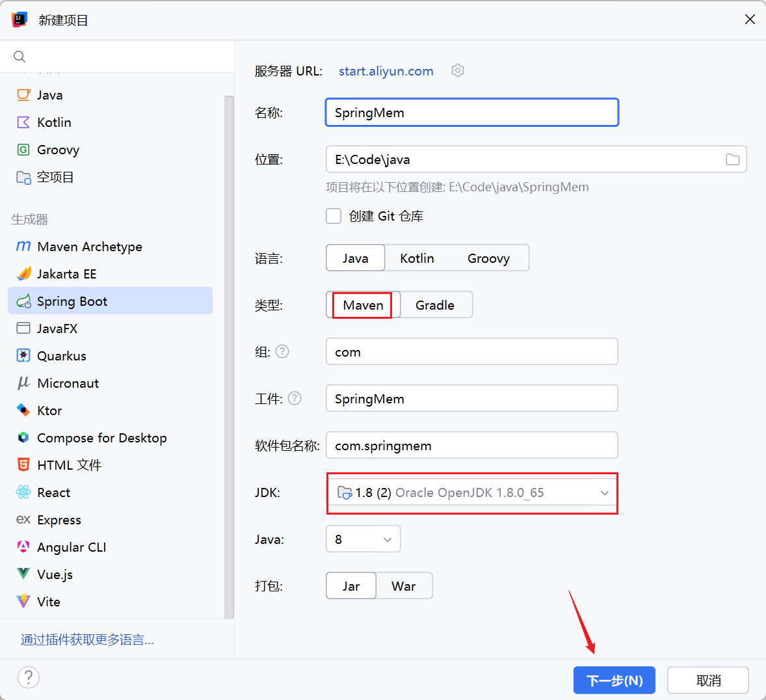The height and width of the screenshot is (700, 766).
Task: Select the HTML 文件 row
Action: [x=111, y=465]
